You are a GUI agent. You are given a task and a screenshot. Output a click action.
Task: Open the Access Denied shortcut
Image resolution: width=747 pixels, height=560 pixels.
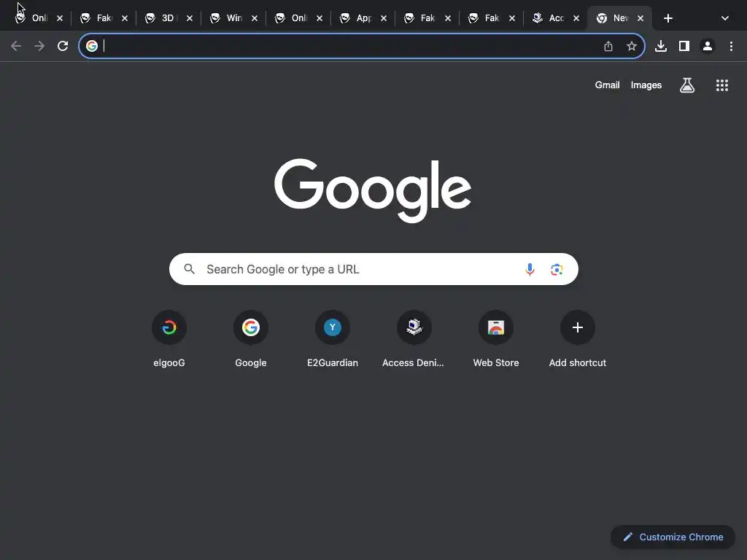click(x=414, y=339)
